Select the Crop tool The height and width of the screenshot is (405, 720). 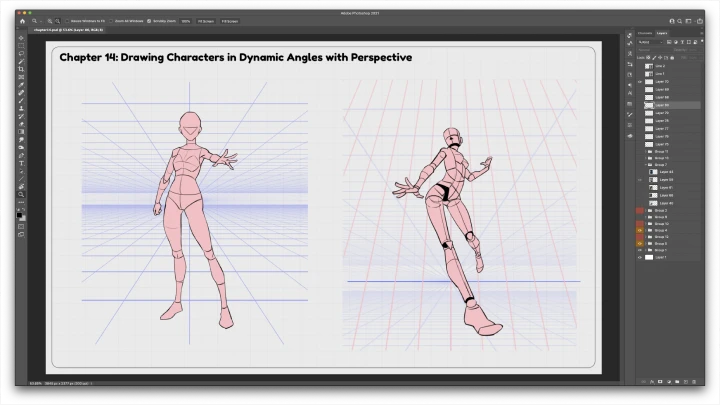point(21,69)
